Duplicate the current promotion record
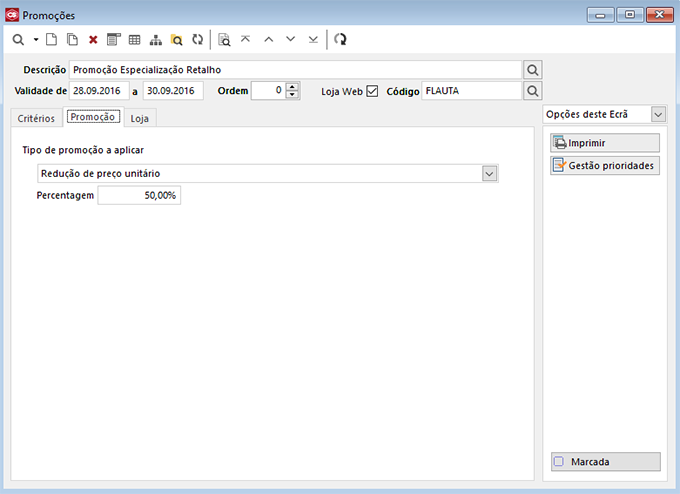Image resolution: width=680 pixels, height=494 pixels. pyautogui.click(x=72, y=40)
